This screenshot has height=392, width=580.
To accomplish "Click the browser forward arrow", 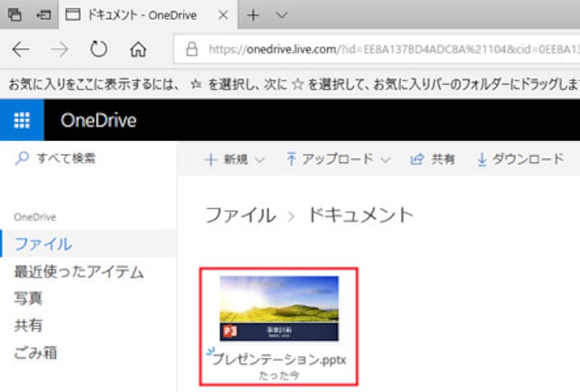I will coord(61,49).
